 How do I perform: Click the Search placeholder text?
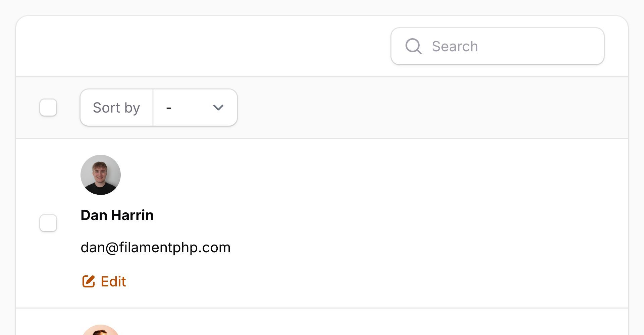tap(455, 46)
